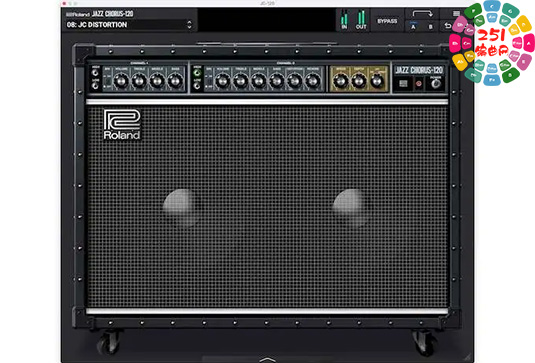Click the Channel 2 TREBLE knob
The height and width of the screenshot is (363, 535).
241,81
